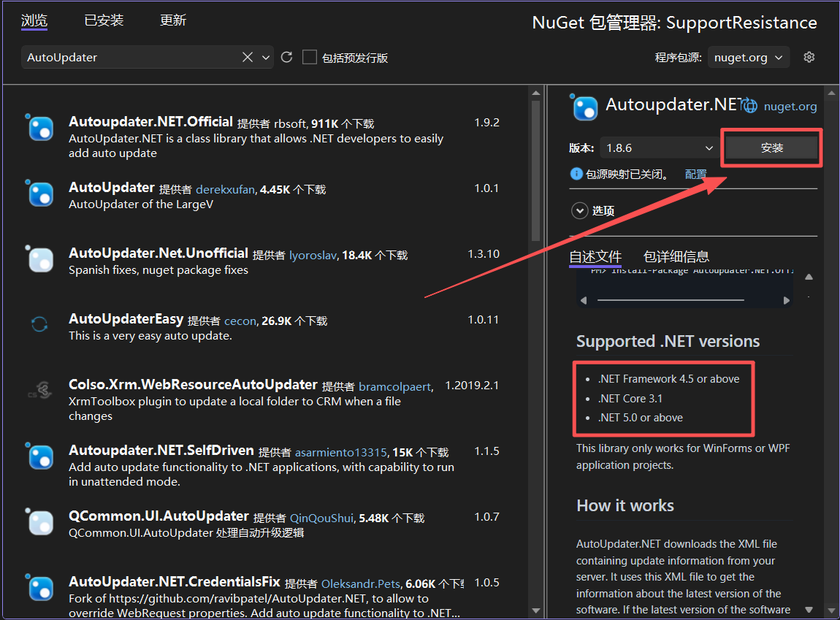Click readme code block scroll right arrow
This screenshot has width=840, height=620.
pos(786,300)
